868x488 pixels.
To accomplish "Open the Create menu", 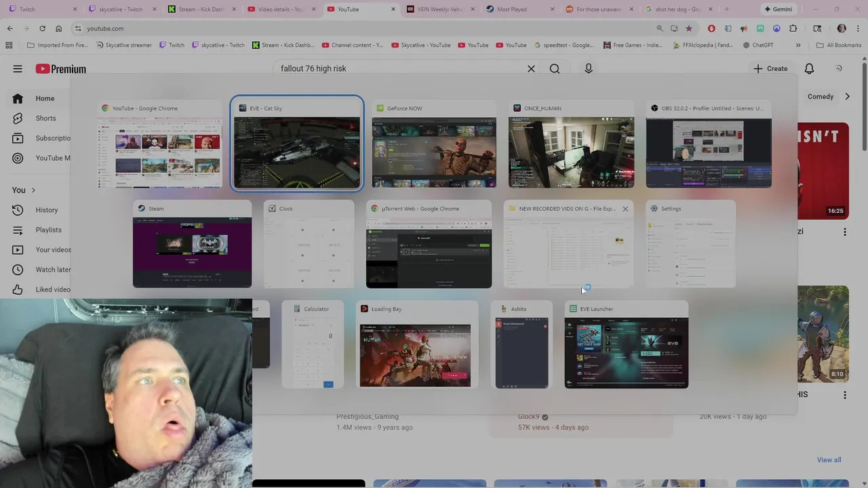I will (770, 68).
